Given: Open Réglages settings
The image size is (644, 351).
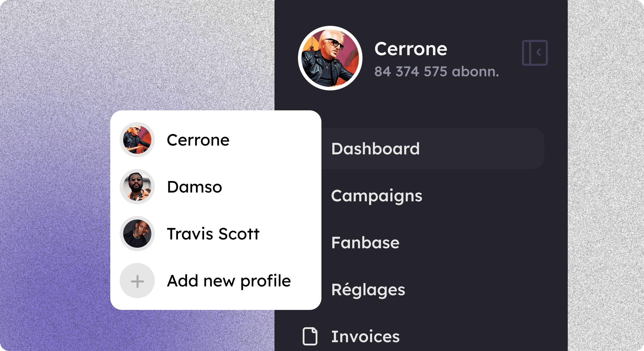Looking at the screenshot, I should point(368,290).
